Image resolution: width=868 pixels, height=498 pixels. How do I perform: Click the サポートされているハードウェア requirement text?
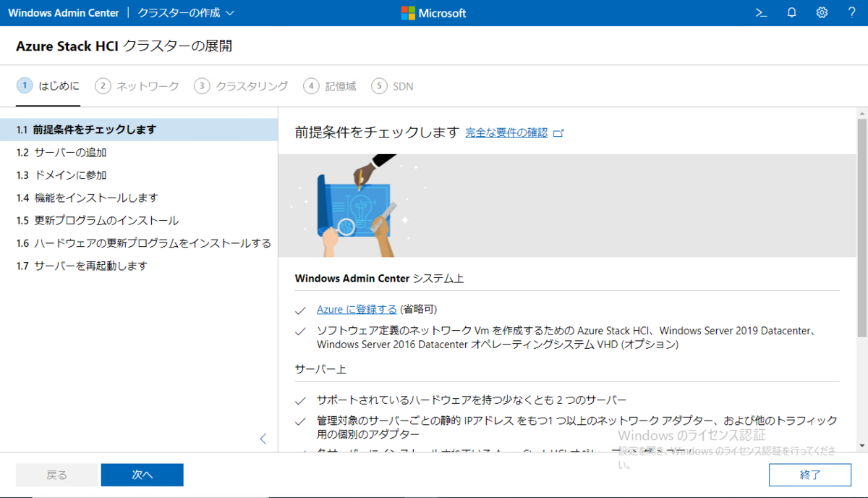472,400
